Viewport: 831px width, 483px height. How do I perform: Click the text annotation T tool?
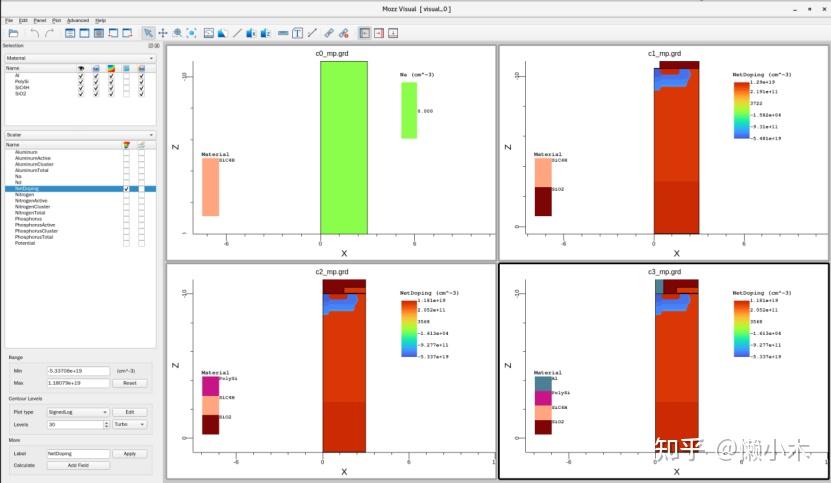(x=297, y=33)
